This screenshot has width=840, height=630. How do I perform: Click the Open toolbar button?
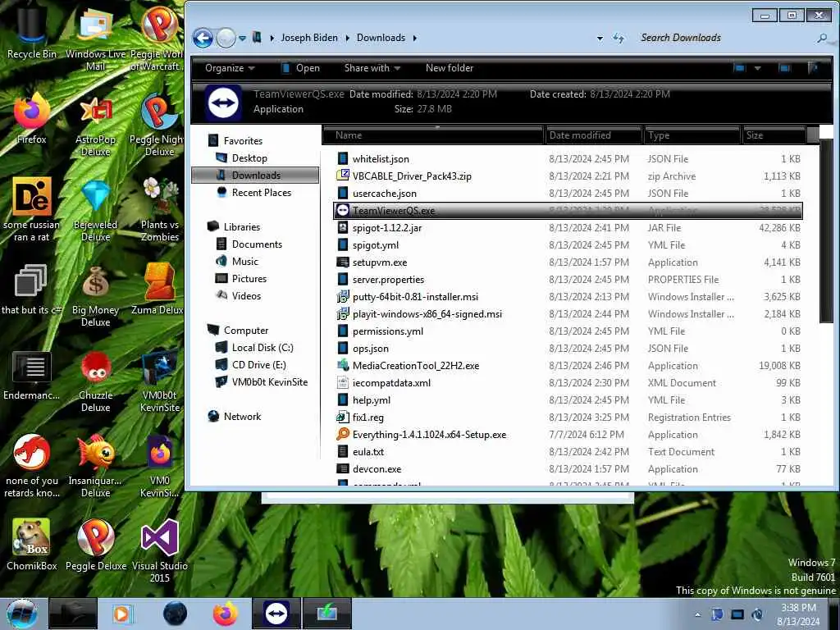coord(300,68)
